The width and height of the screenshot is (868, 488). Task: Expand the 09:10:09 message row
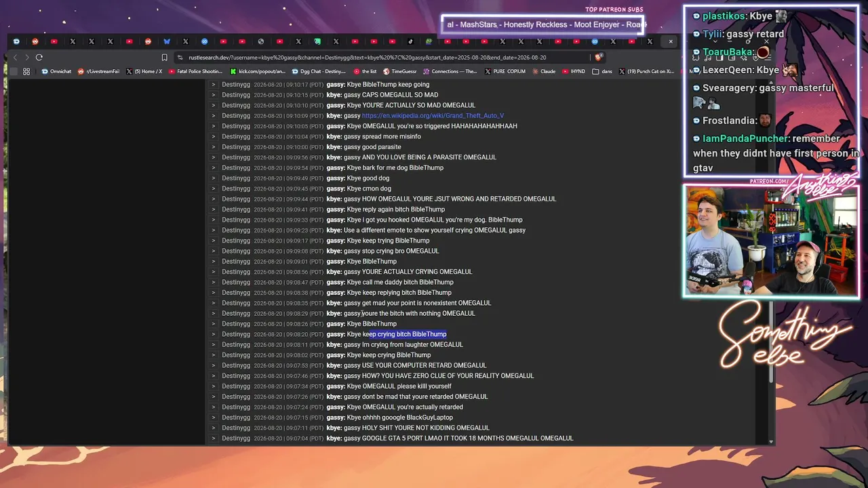click(x=213, y=116)
